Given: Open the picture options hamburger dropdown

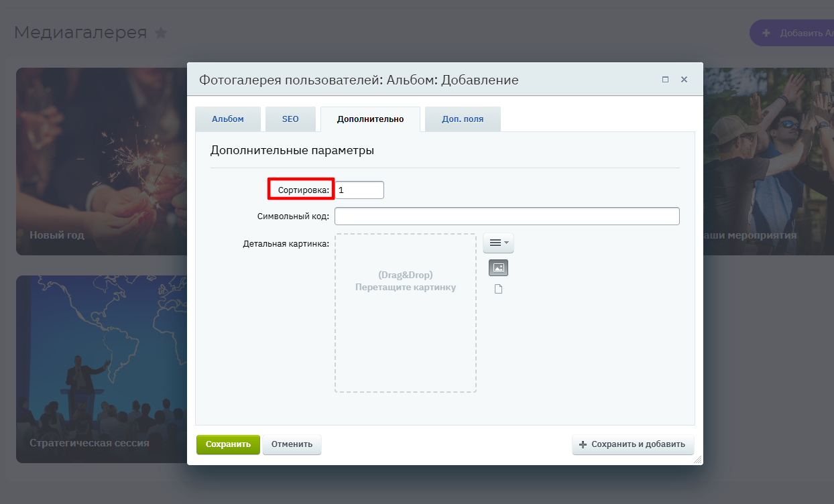Looking at the screenshot, I should (x=498, y=243).
